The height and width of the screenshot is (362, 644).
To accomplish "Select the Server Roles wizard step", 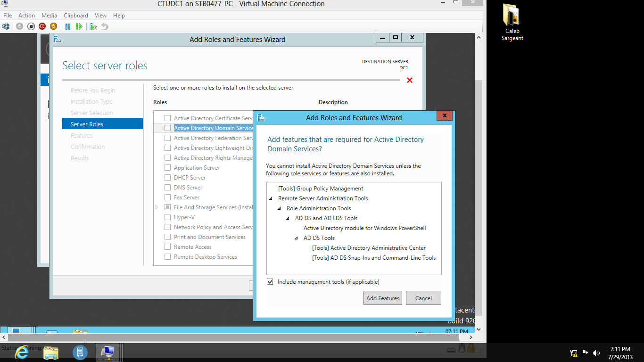I will 102,124.
